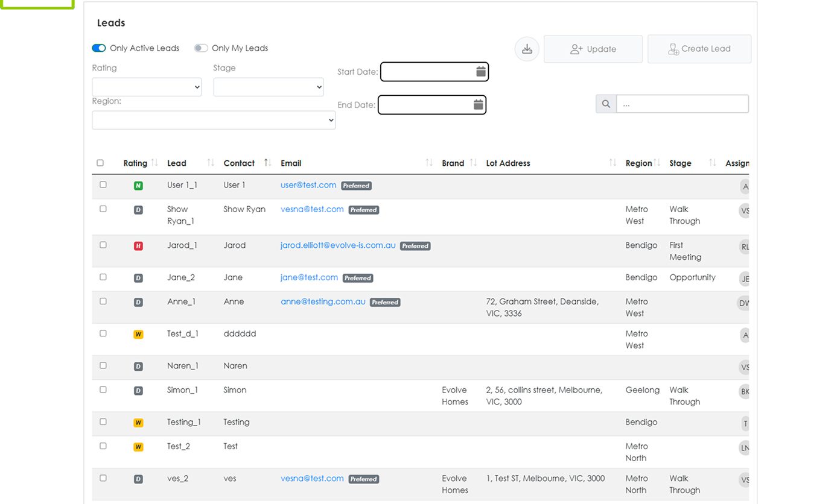Viewport: 840px width, 504px height.
Task: Click the D rating badge for Simon_1
Action: click(138, 391)
